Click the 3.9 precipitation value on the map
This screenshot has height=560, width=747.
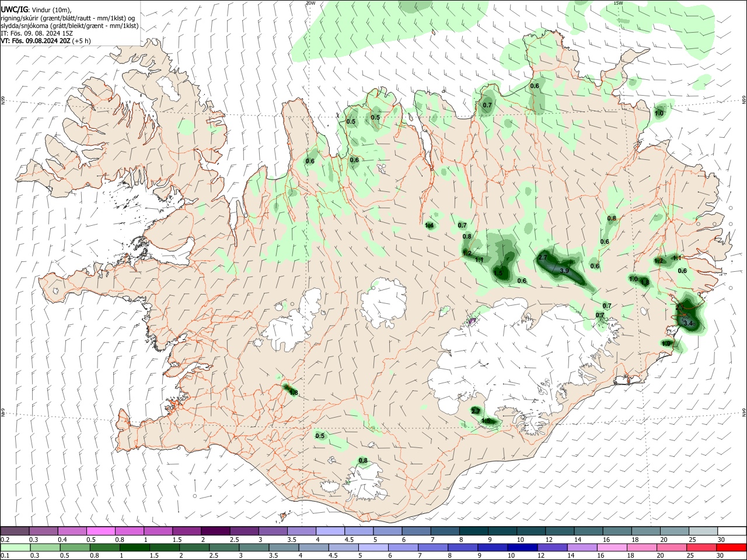(564, 271)
